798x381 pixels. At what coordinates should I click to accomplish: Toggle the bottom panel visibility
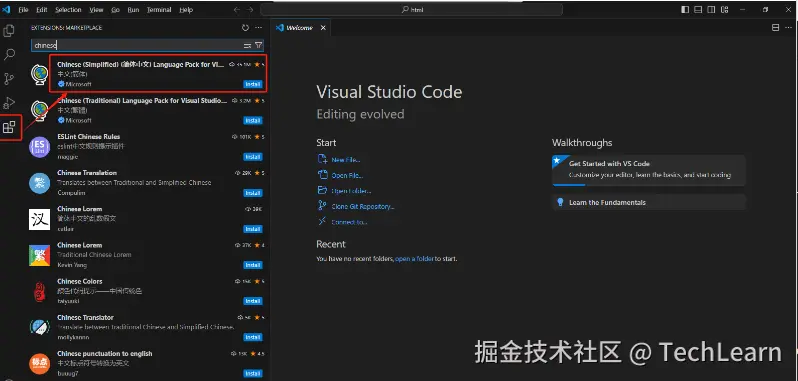point(698,10)
